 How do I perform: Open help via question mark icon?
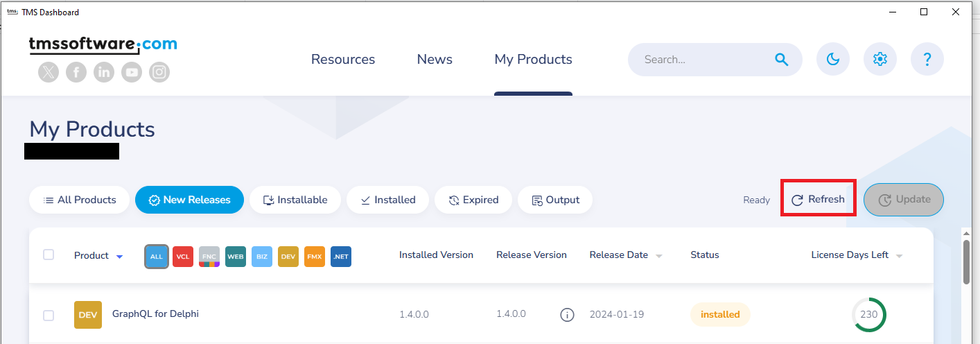[x=927, y=60]
